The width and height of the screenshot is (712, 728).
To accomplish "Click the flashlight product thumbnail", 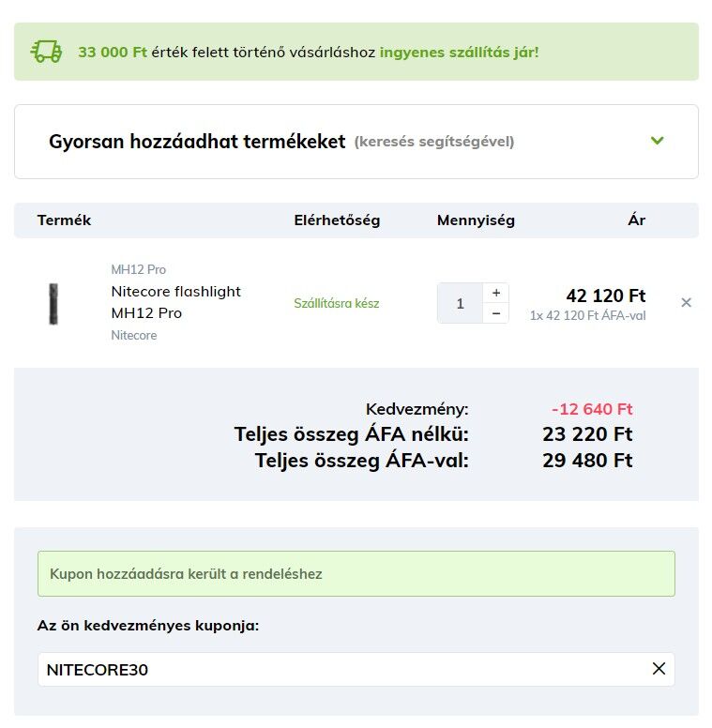I will pyautogui.click(x=53, y=304).
